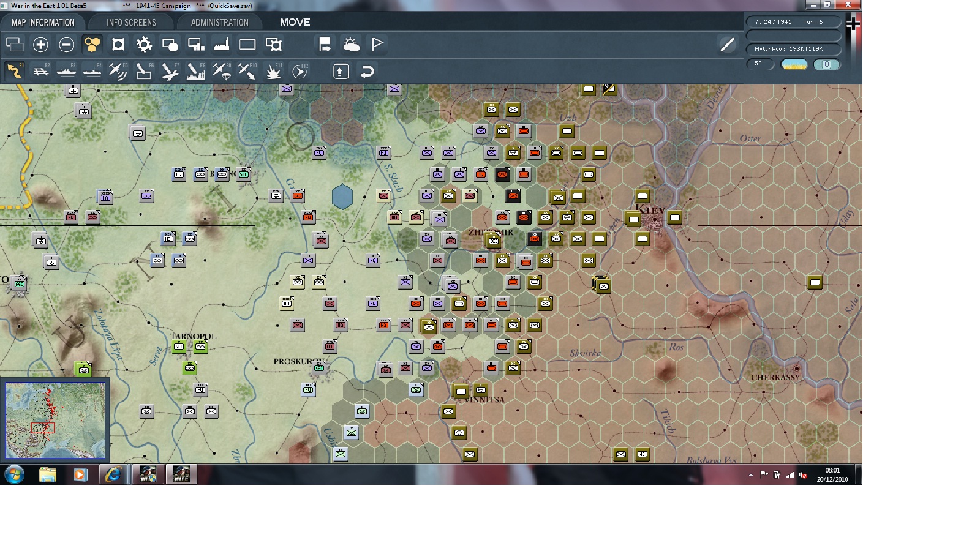This screenshot has height=551, width=980.
Task: Open Windows Explorer from the taskbar
Action: tap(48, 474)
